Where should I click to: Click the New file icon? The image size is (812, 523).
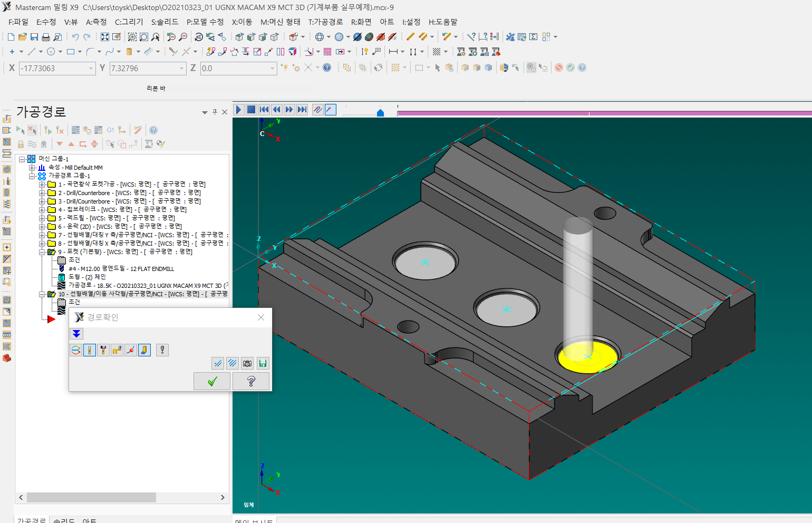[11, 37]
